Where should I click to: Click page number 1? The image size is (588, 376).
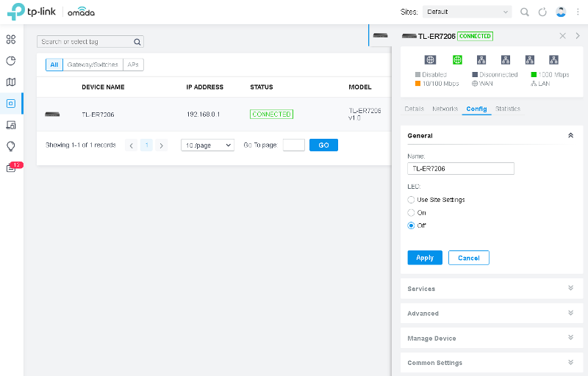pos(146,145)
